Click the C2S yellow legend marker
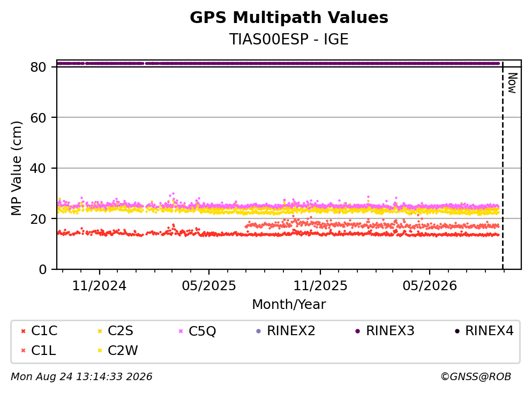 pos(100,331)
